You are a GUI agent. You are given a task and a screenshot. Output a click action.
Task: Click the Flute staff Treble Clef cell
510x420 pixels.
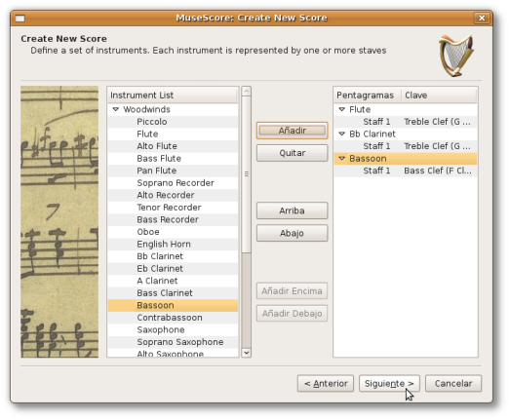tap(438, 122)
